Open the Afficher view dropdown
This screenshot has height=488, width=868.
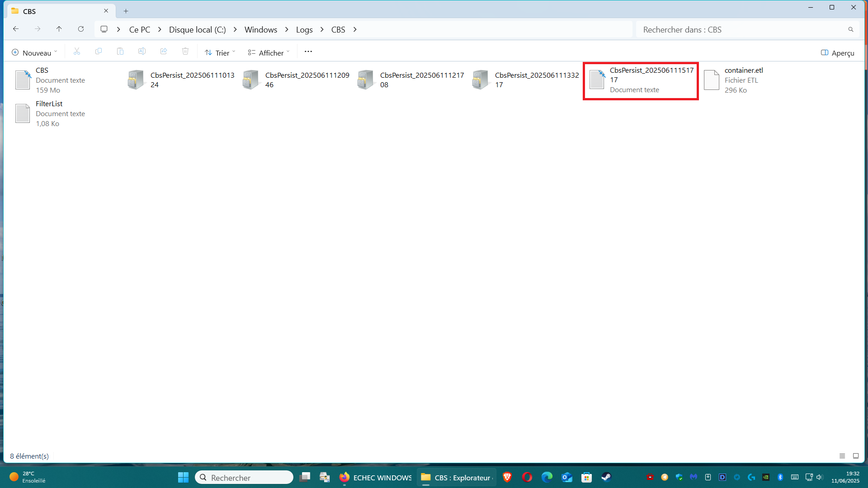pyautogui.click(x=269, y=53)
